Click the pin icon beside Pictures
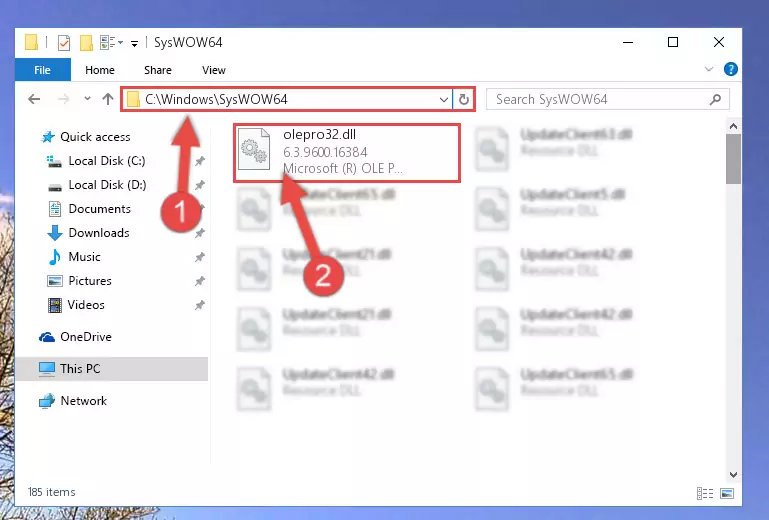 click(200, 281)
